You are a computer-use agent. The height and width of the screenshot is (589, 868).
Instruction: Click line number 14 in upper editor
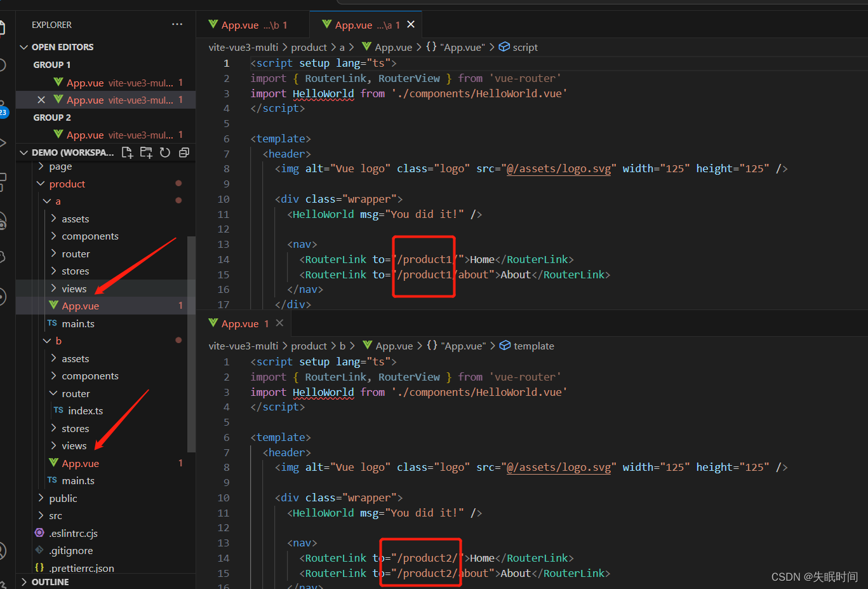click(x=224, y=259)
